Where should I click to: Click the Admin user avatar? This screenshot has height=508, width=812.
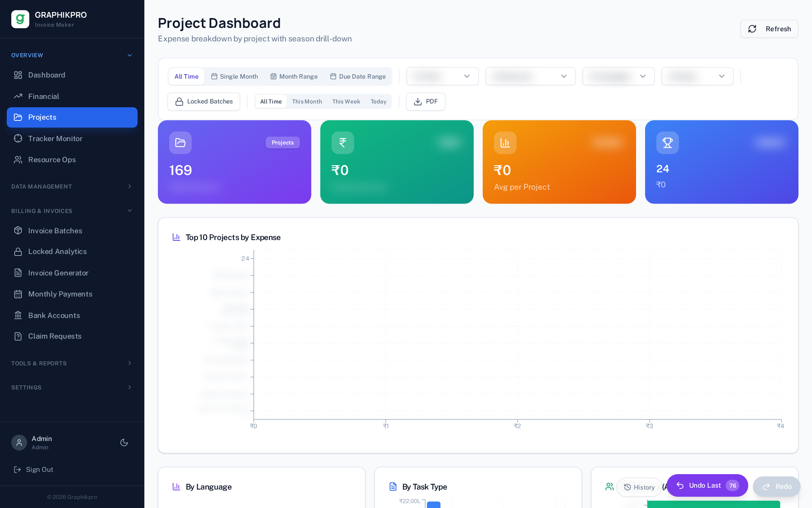click(19, 443)
